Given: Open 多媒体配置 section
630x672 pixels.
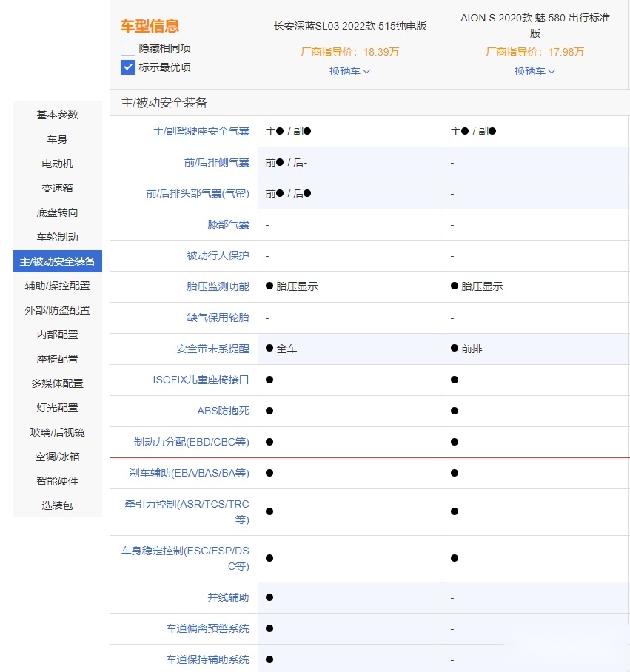Looking at the screenshot, I should (58, 383).
